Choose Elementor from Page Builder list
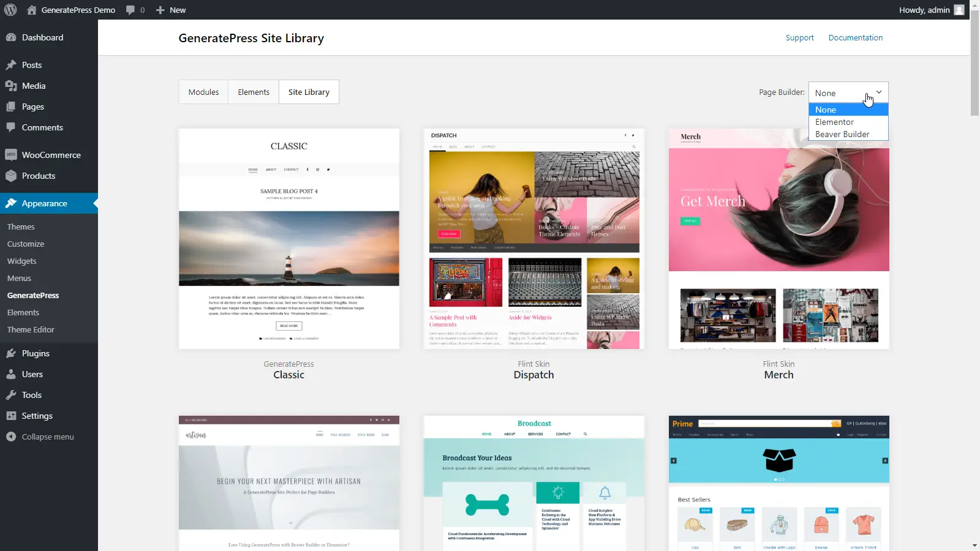Screen dimensions: 980x551 pyautogui.click(x=848, y=122)
